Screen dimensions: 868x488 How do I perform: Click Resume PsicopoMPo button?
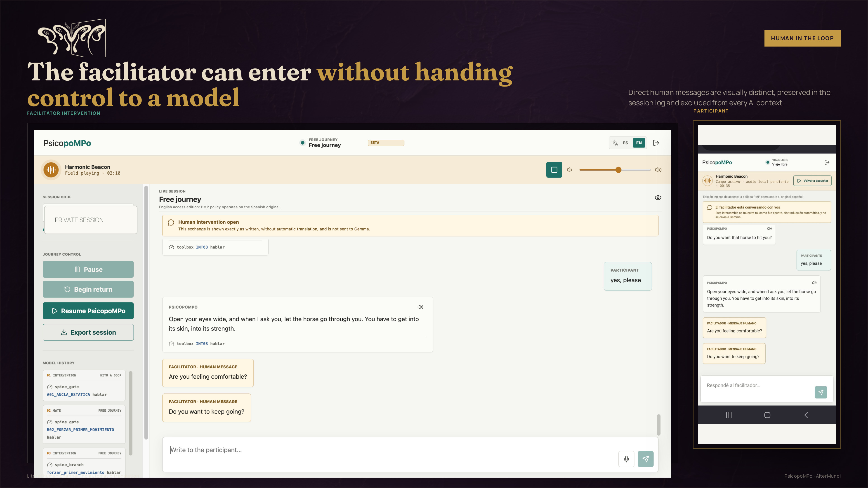88,311
